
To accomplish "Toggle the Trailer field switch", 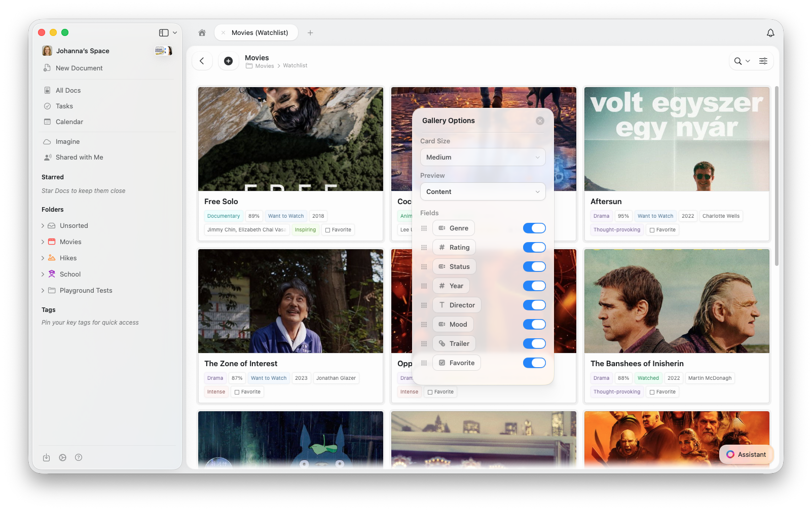I will [x=534, y=344].
